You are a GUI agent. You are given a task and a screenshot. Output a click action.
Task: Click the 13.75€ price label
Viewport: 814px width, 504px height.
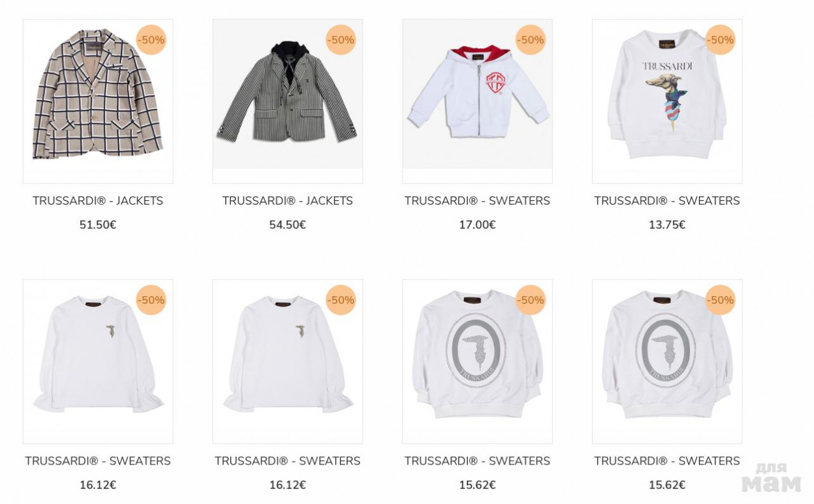(667, 225)
